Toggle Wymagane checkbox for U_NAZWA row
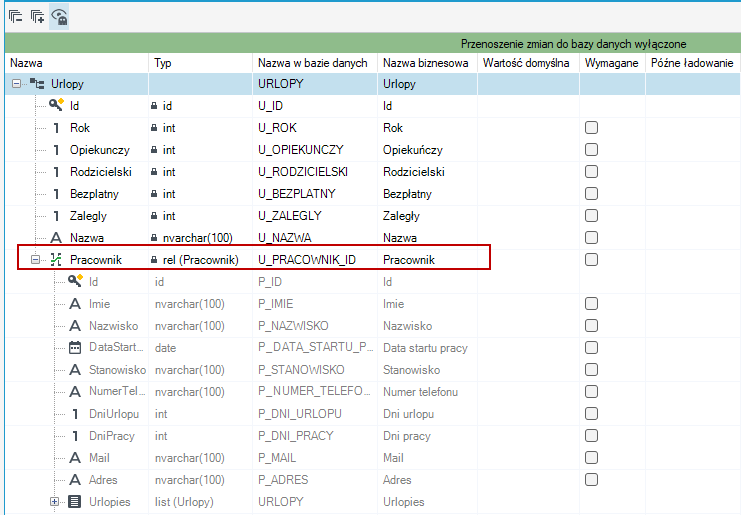 [591, 238]
